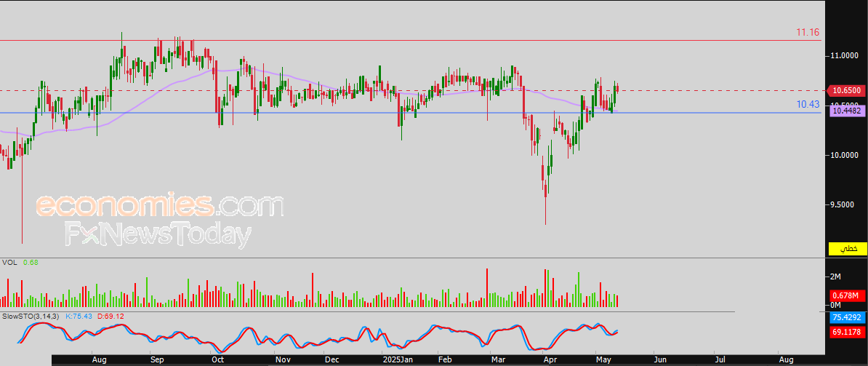Click the 11.0000 price axis label
The height and width of the screenshot is (366, 868).
(843, 56)
